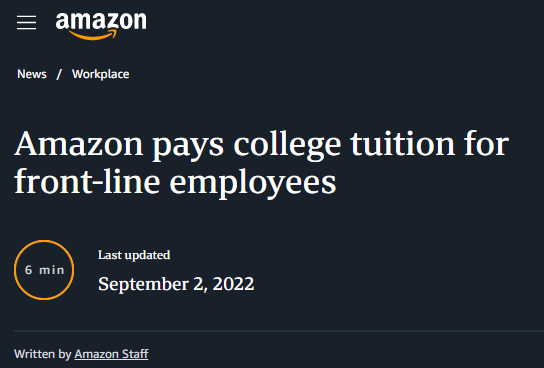Click the word 'tuition' in the headline
Image resolution: width=544 pixels, height=368 pixels.
pyautogui.click(x=402, y=144)
